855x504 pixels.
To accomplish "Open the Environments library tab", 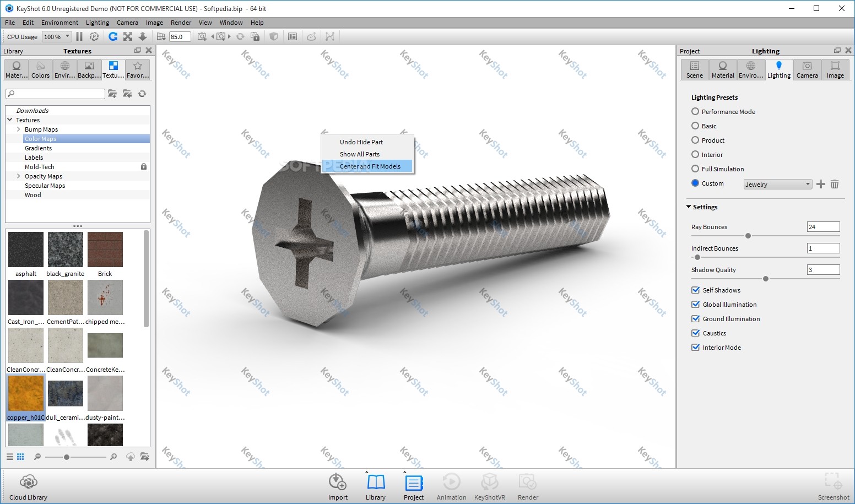I will (x=64, y=70).
